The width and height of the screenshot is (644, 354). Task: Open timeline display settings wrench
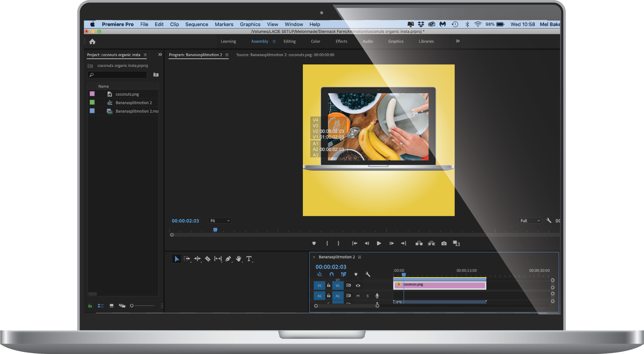click(368, 275)
